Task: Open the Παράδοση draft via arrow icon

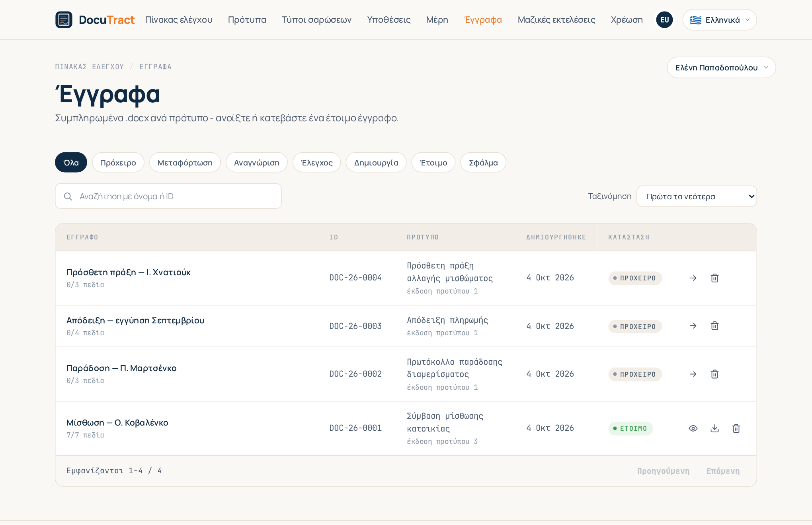Action: (x=693, y=374)
